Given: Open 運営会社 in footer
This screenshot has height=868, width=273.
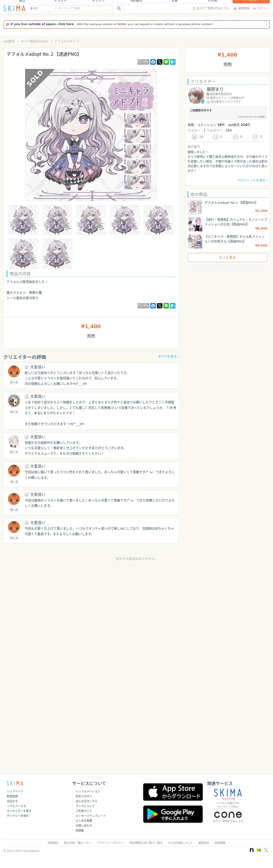Looking at the screenshot, I should tap(203, 843).
